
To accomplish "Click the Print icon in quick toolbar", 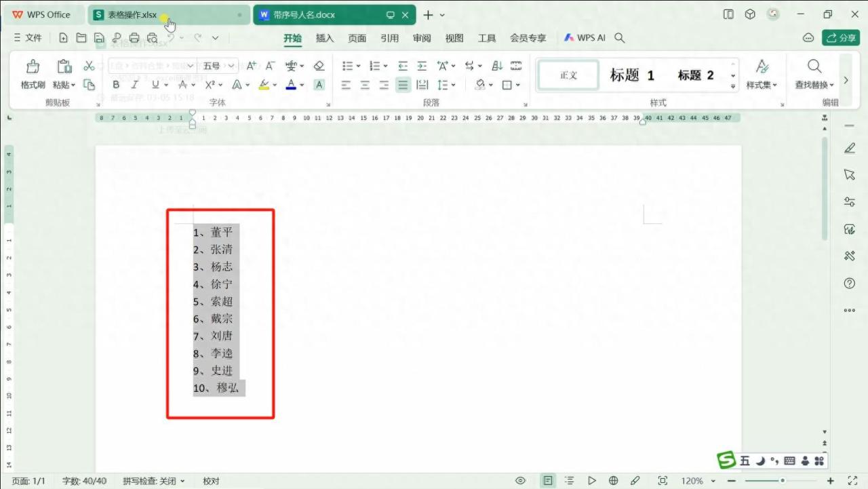I will pos(134,38).
